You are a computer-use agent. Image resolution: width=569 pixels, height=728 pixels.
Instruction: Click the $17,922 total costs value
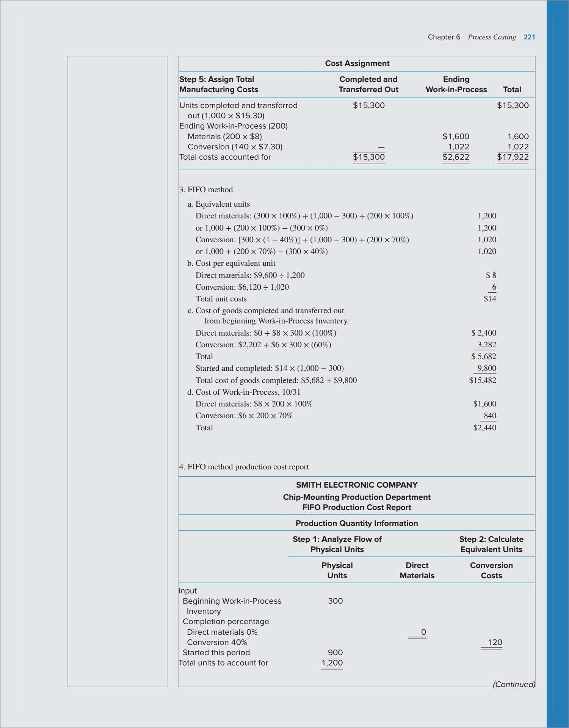(513, 157)
